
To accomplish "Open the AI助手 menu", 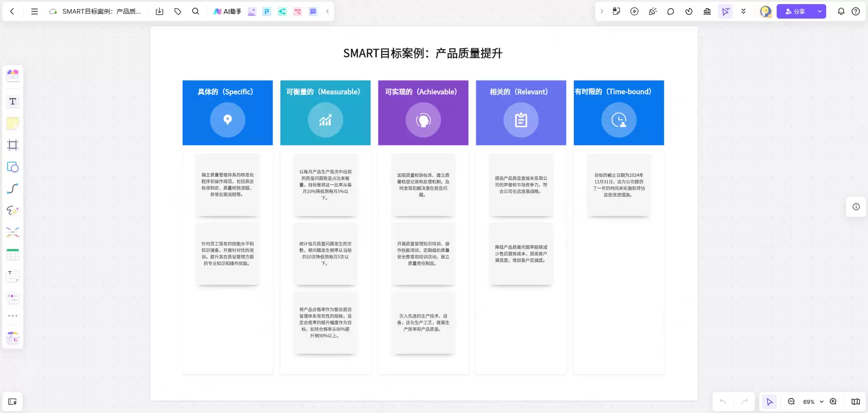I will pyautogui.click(x=228, y=11).
